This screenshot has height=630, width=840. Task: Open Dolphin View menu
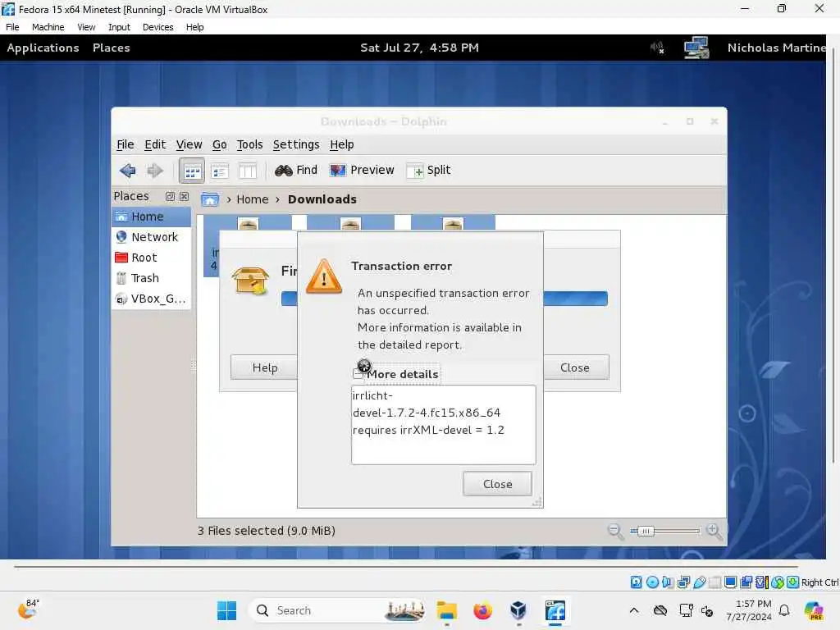click(x=189, y=144)
